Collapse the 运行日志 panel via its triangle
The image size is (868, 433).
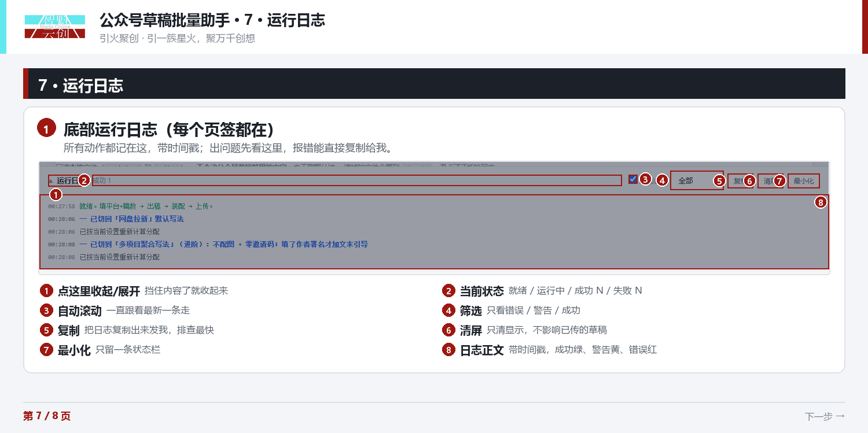51,181
